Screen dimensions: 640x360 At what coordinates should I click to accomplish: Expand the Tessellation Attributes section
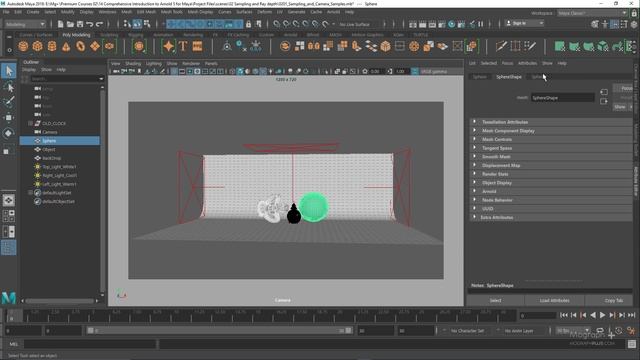(551, 122)
